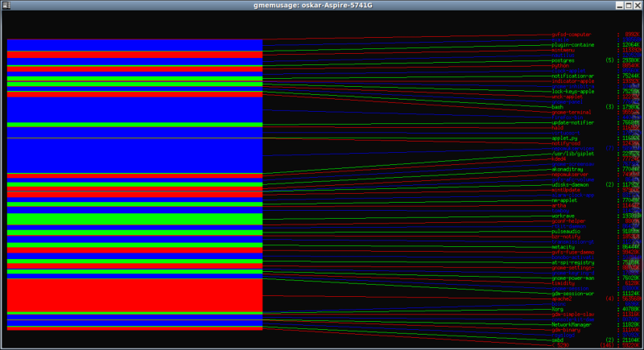Close the gmemusage window

coord(638,6)
